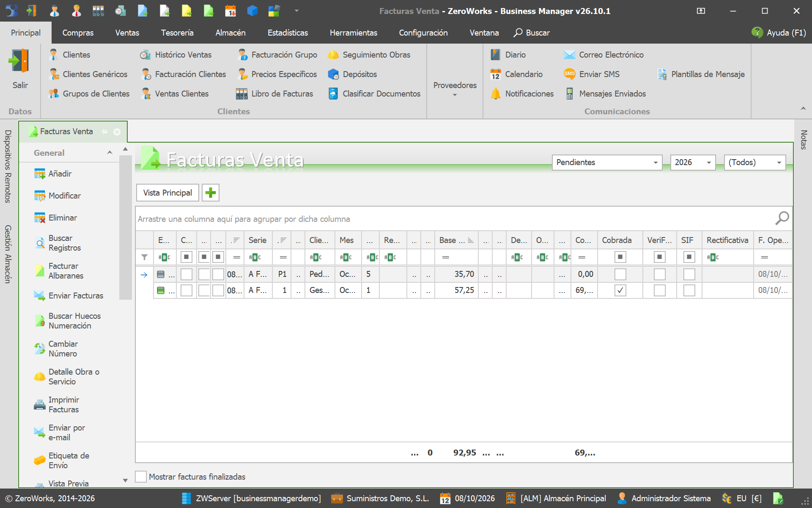Switch to the Tesorería ribbon tab
812x508 pixels.
pyautogui.click(x=177, y=33)
